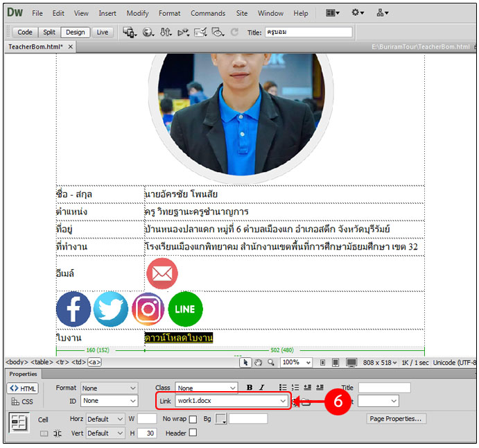Viewport: 479px width, 448px height.
Task: Click the red email envelope icon
Action: (x=162, y=274)
